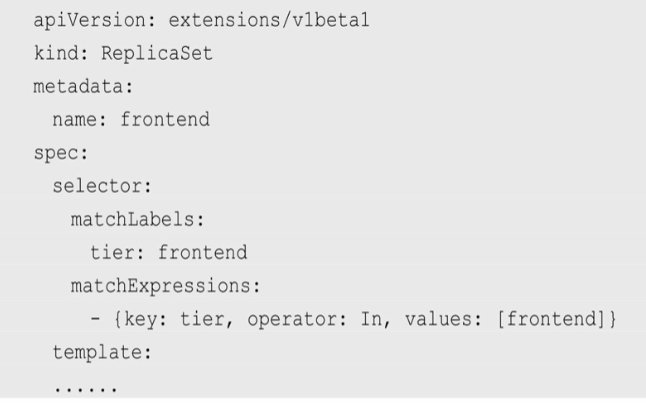Click the word ReplicaSet
This screenshot has width=646, height=403.
click(157, 53)
